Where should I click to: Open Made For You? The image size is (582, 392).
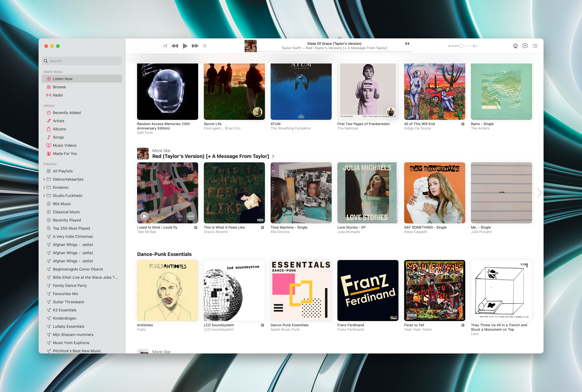coord(82,153)
